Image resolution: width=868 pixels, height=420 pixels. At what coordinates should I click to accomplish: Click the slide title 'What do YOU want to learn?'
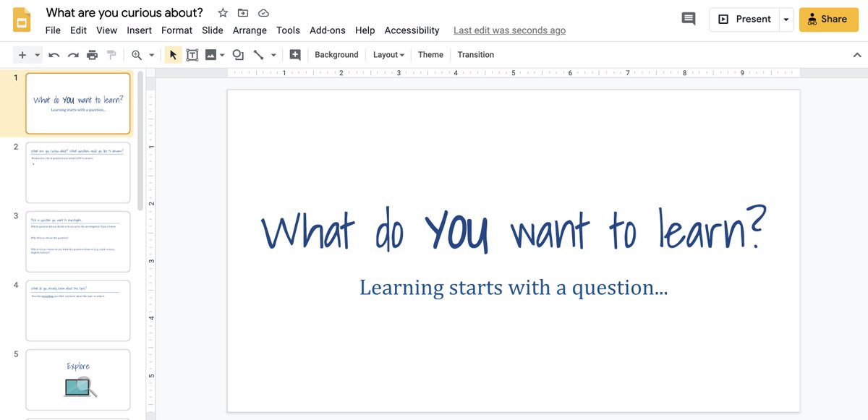(x=514, y=229)
